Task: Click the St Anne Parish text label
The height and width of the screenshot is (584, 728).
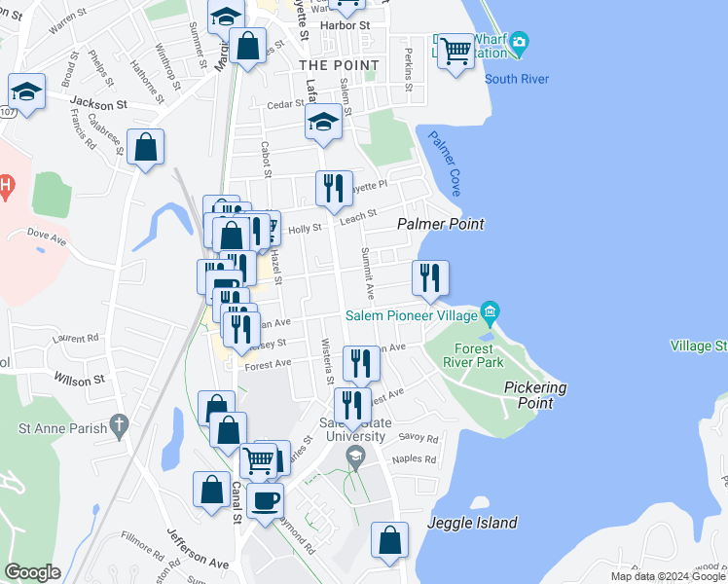Action: click(x=62, y=428)
